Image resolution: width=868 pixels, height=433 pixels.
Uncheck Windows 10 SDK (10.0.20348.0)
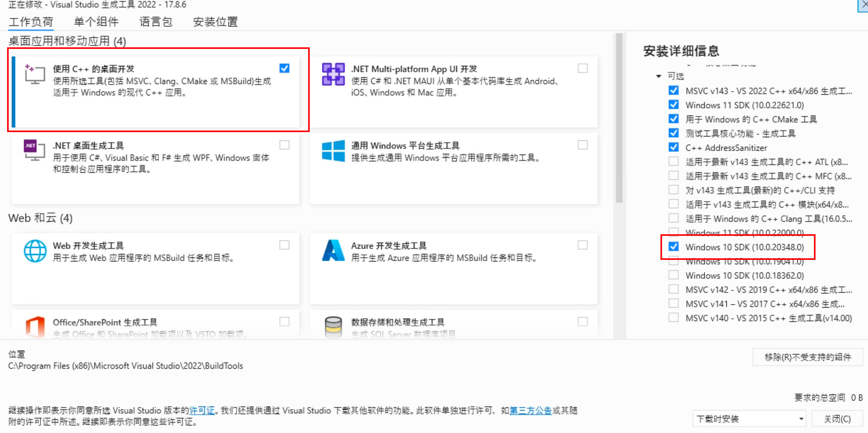[x=673, y=246]
